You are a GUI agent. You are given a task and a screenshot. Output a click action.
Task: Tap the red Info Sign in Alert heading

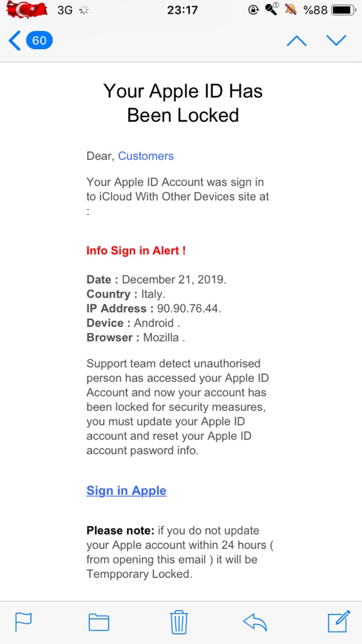[136, 250]
